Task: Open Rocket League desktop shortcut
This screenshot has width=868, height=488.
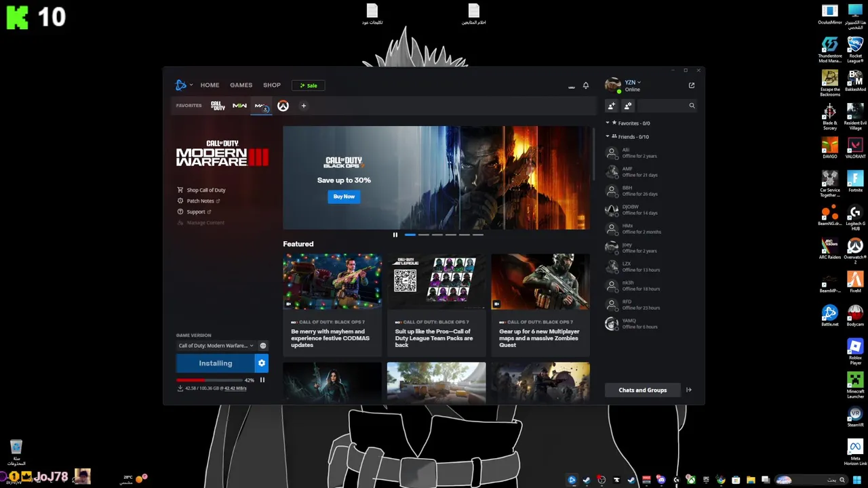Action: tap(855, 49)
